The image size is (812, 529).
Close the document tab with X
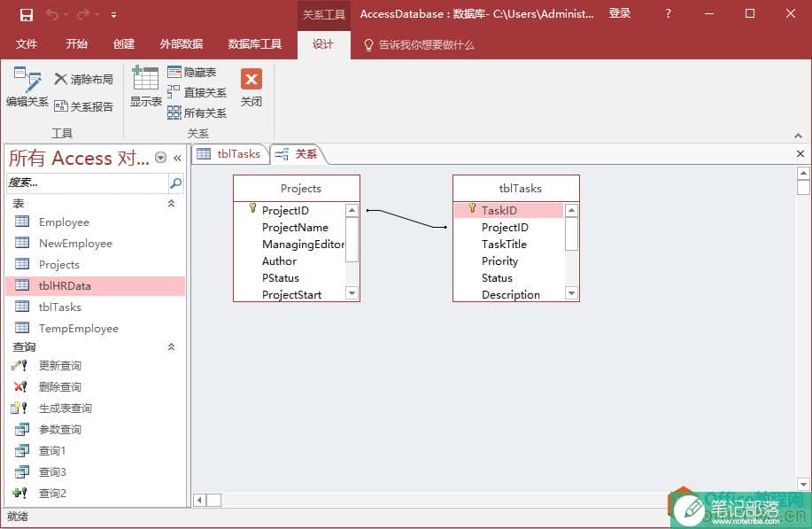click(x=800, y=154)
